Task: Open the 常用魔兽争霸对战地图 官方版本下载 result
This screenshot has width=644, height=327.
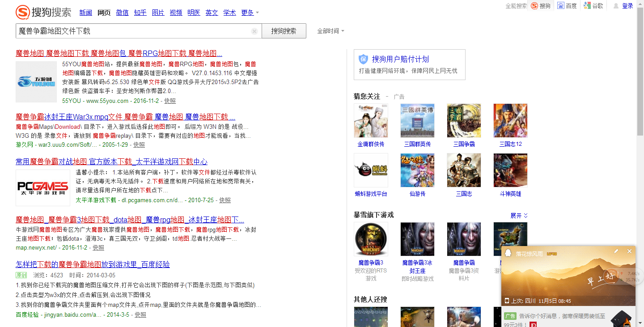Action: [x=111, y=161]
